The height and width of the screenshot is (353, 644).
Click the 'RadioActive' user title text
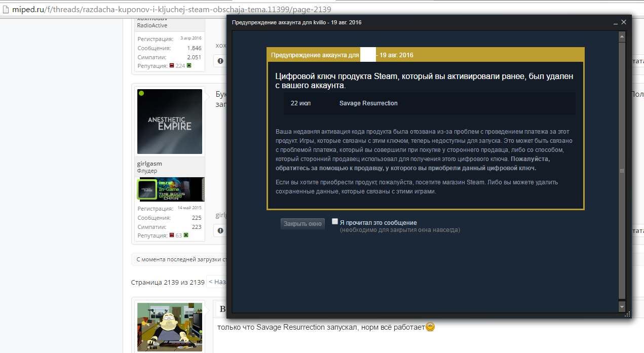pos(152,25)
